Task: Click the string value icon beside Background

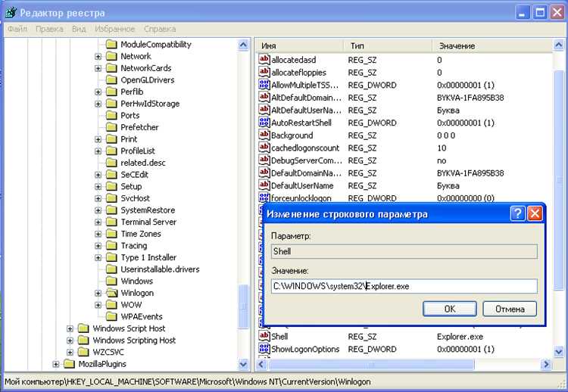Action: click(264, 135)
